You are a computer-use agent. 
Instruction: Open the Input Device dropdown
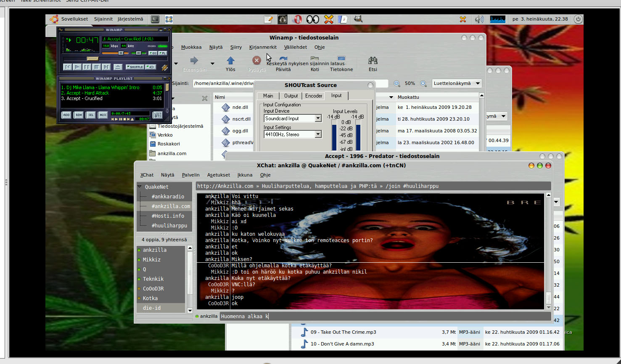click(x=318, y=119)
